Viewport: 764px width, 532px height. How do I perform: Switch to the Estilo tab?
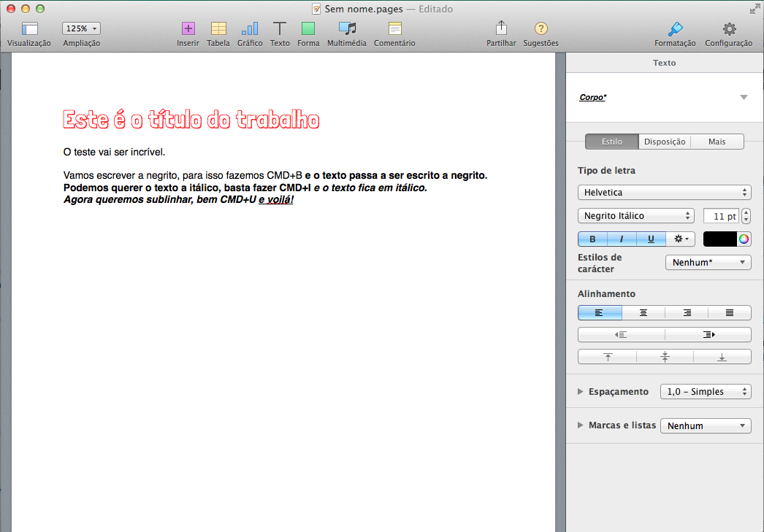[611, 142]
